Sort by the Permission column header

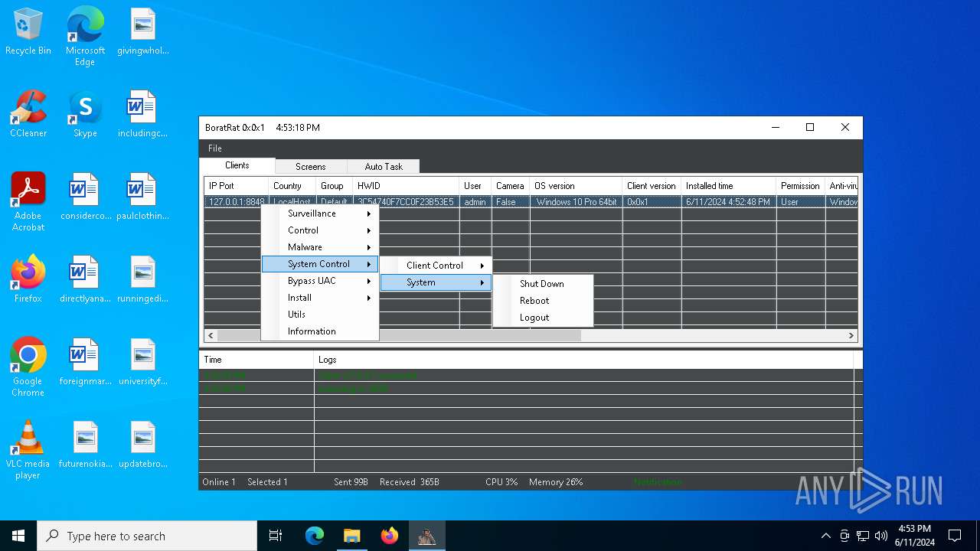800,186
